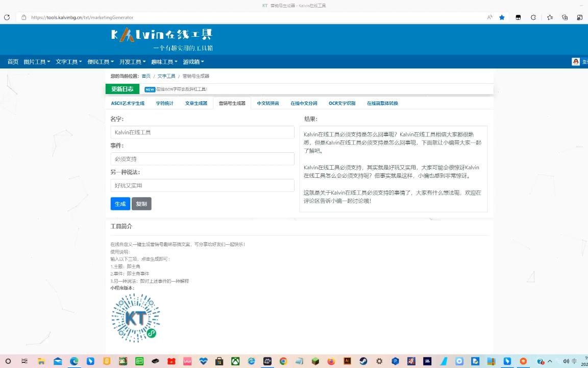588x368 pixels.
Task: Open Internet Explorer from the taskbar
Action: point(251,361)
